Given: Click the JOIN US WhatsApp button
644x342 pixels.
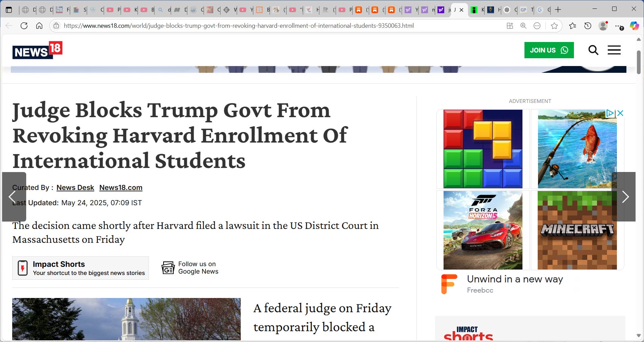Looking at the screenshot, I should pyautogui.click(x=549, y=50).
